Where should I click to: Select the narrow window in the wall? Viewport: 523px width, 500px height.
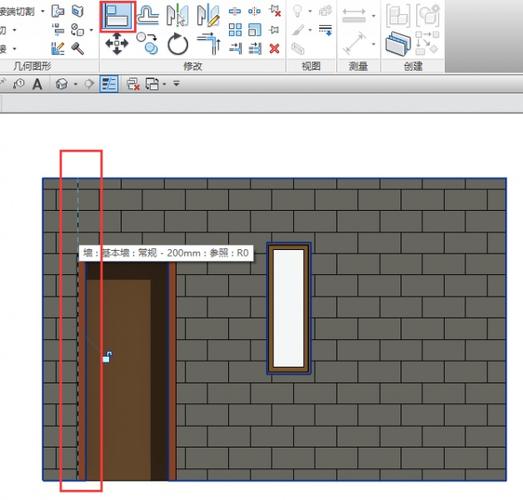pyautogui.click(x=289, y=309)
